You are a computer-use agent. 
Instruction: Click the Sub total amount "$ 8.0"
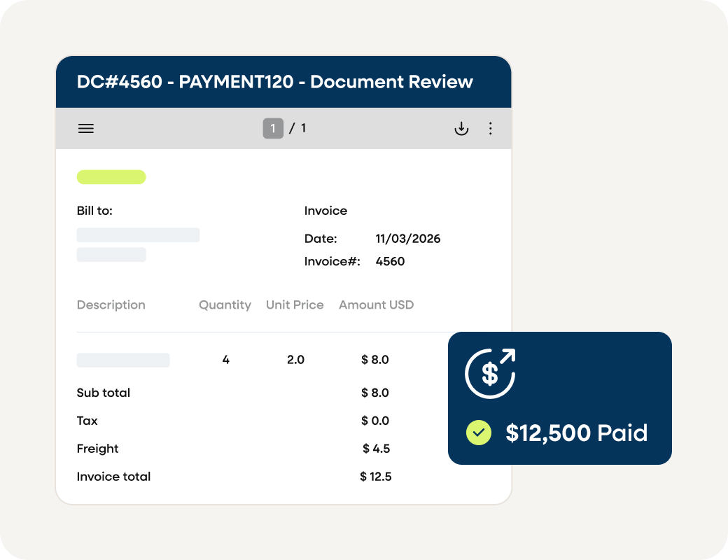pyautogui.click(x=375, y=393)
